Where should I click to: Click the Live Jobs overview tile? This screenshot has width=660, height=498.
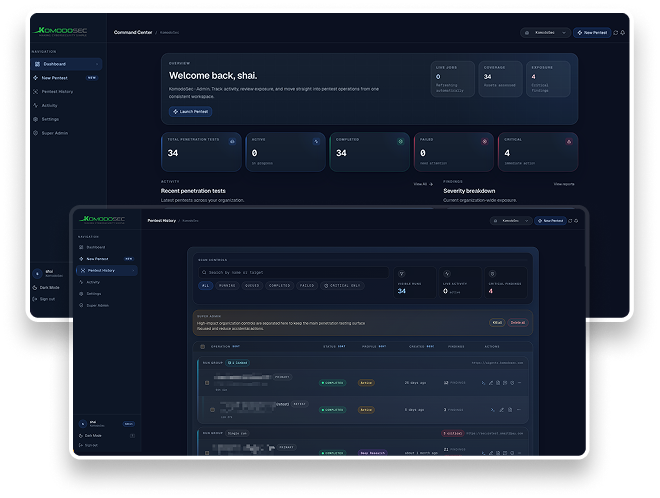pos(452,79)
